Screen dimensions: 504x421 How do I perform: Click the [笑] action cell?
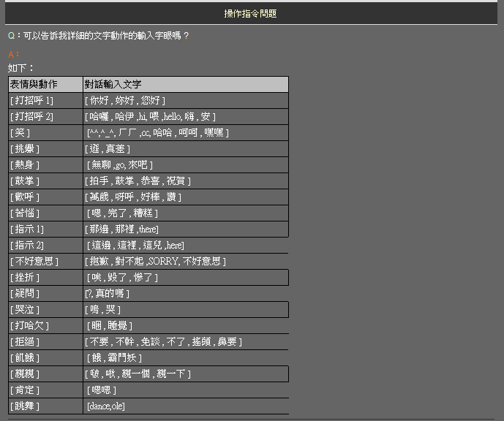(x=45, y=133)
